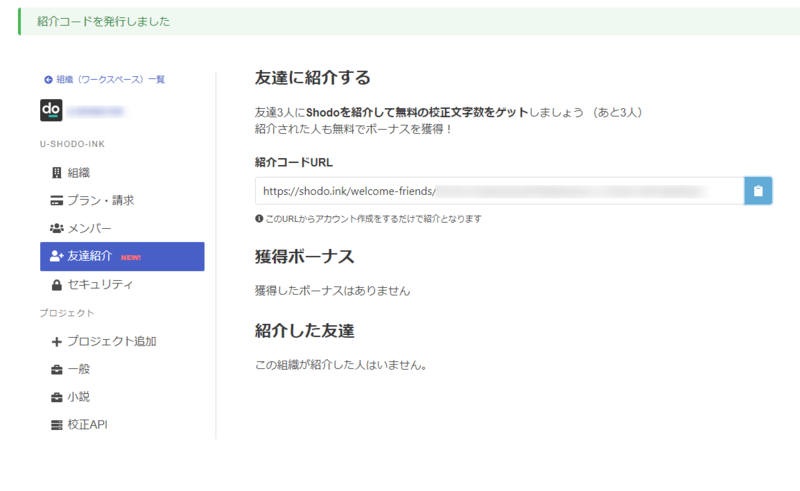Click the U-SHODO-INK sidebar label
Image resolution: width=800 pixels, height=491 pixels.
click(72, 144)
